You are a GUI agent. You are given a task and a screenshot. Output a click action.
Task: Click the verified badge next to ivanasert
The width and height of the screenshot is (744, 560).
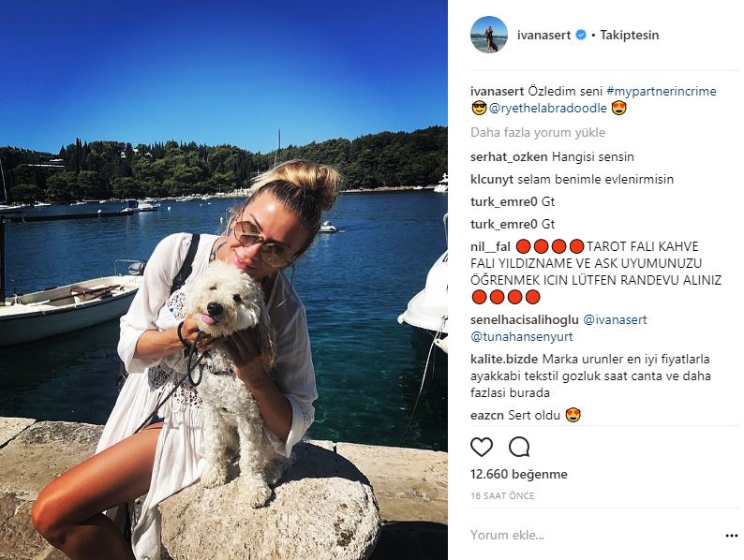click(x=581, y=35)
